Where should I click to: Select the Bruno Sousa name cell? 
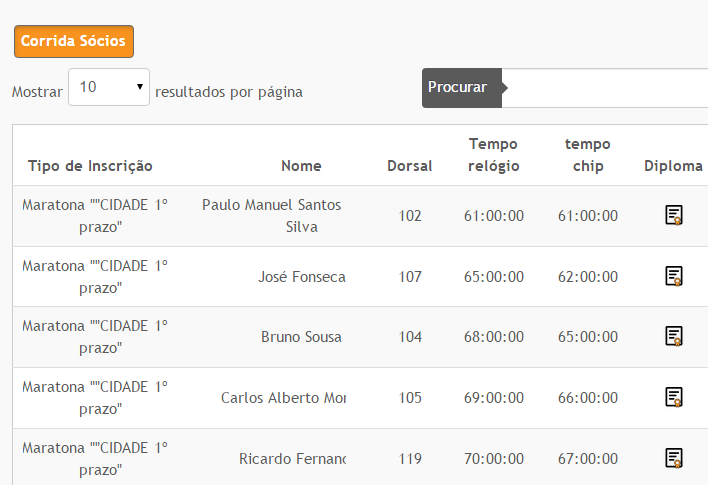tap(301, 337)
